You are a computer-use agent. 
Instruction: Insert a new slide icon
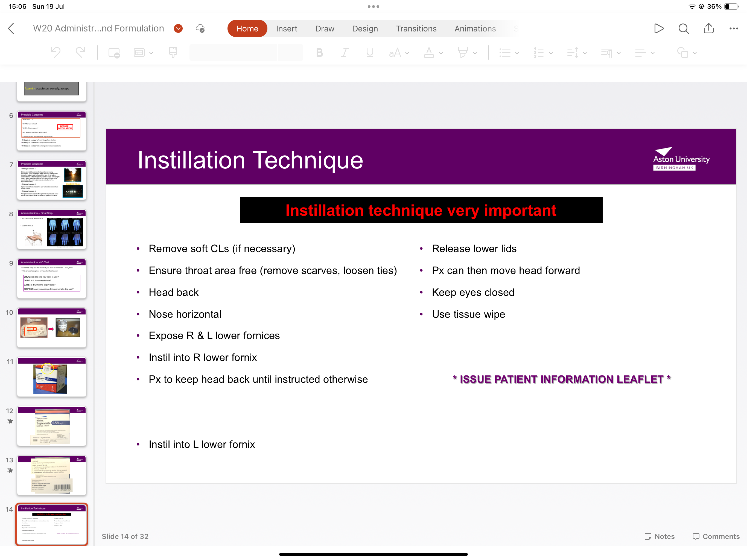tap(114, 53)
